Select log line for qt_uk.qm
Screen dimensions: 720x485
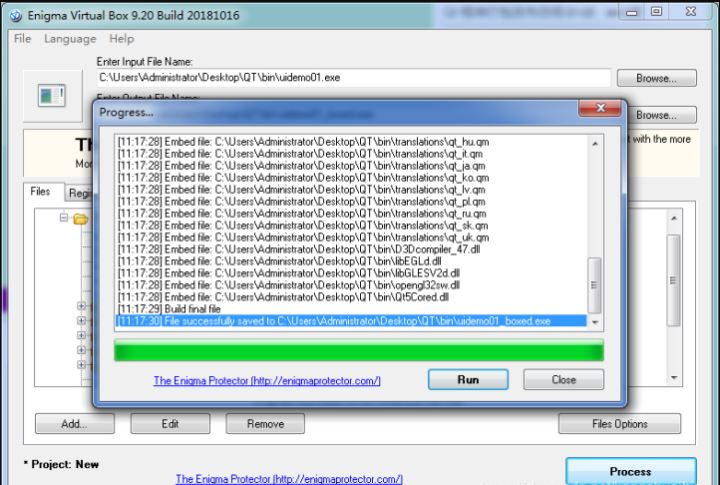[351, 237]
